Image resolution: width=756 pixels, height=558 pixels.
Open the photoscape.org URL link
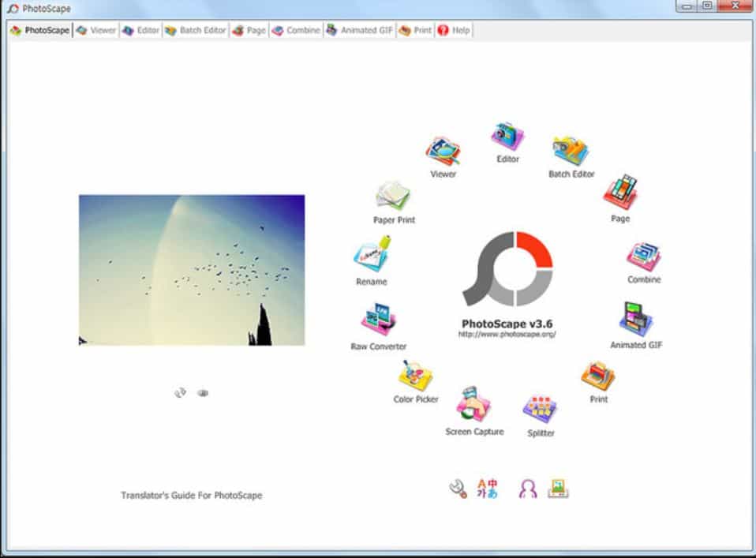click(x=507, y=334)
